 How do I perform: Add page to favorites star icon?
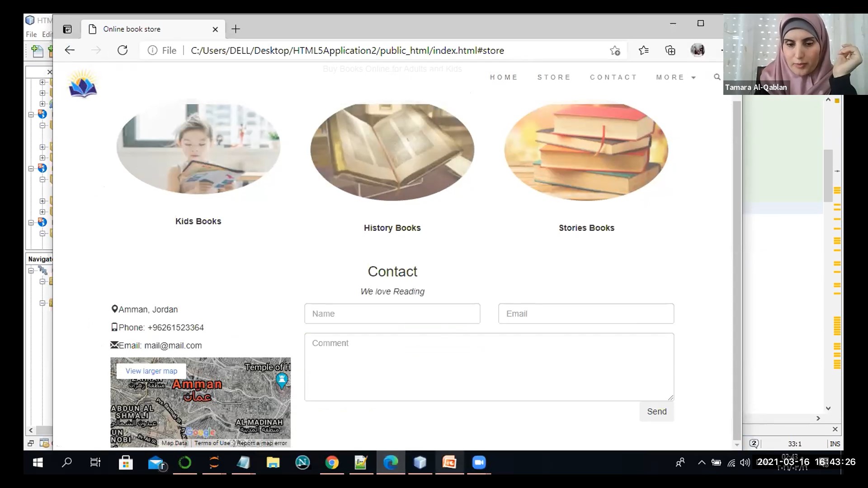(x=615, y=51)
